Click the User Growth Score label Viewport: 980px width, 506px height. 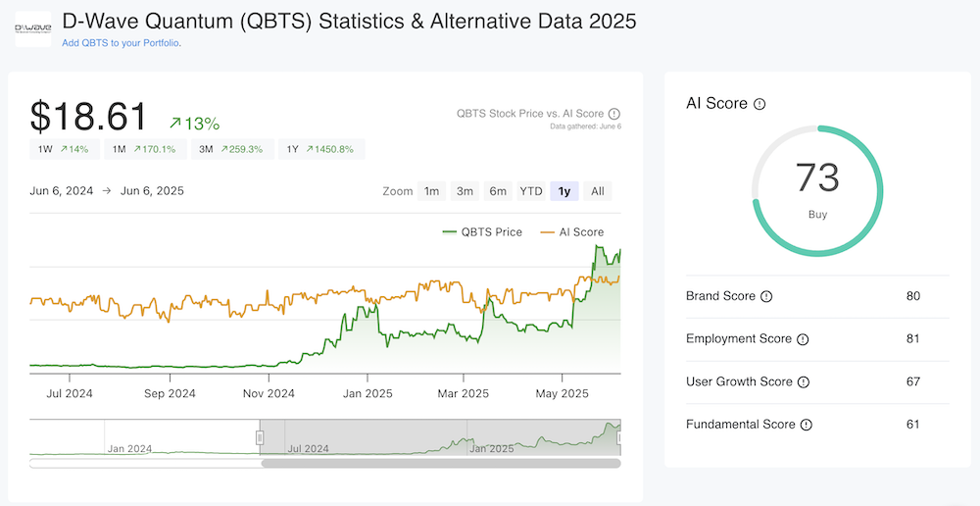point(739,381)
